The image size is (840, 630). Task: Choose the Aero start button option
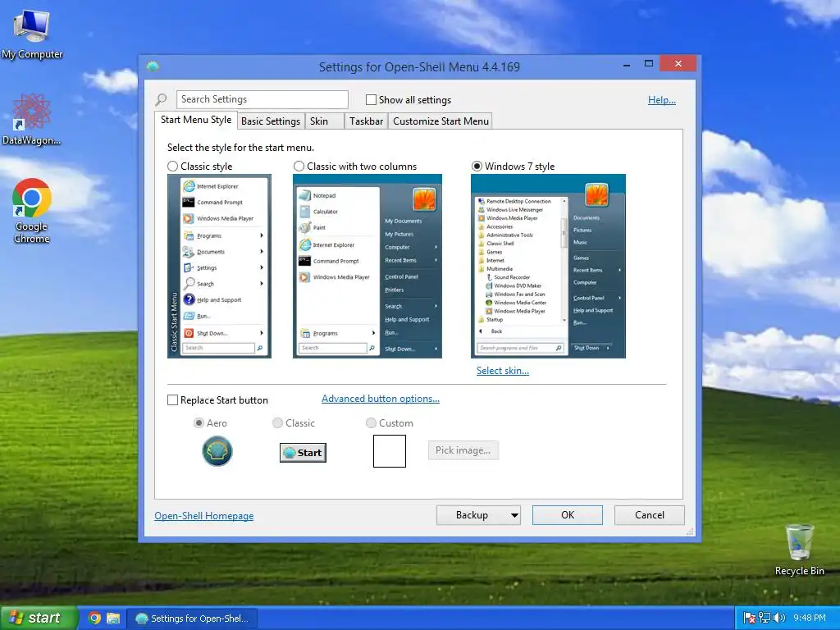pos(199,423)
